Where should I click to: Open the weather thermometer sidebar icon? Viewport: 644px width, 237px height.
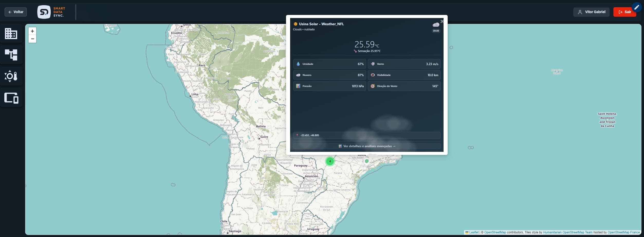[11, 76]
